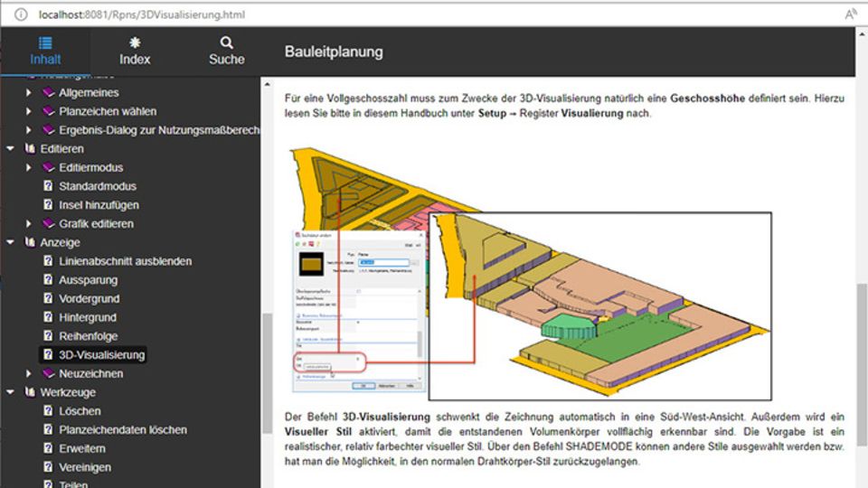Open the Linienabschnitt ausblenden page

click(125, 261)
